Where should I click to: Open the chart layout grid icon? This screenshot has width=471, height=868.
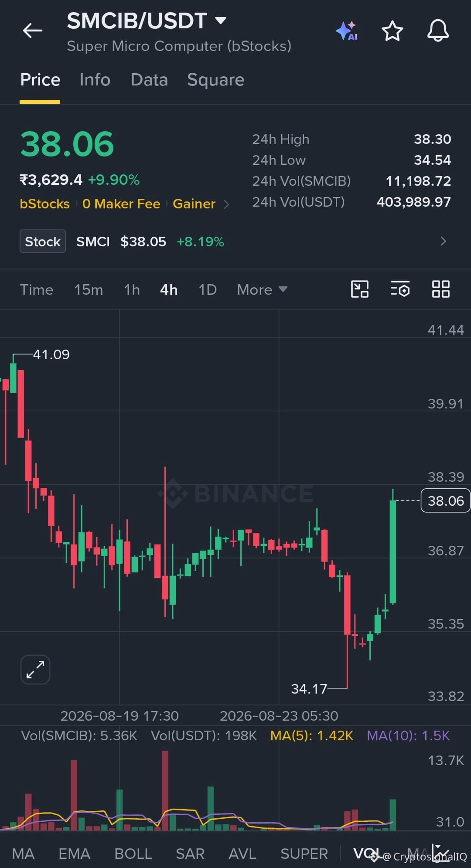pos(440,289)
